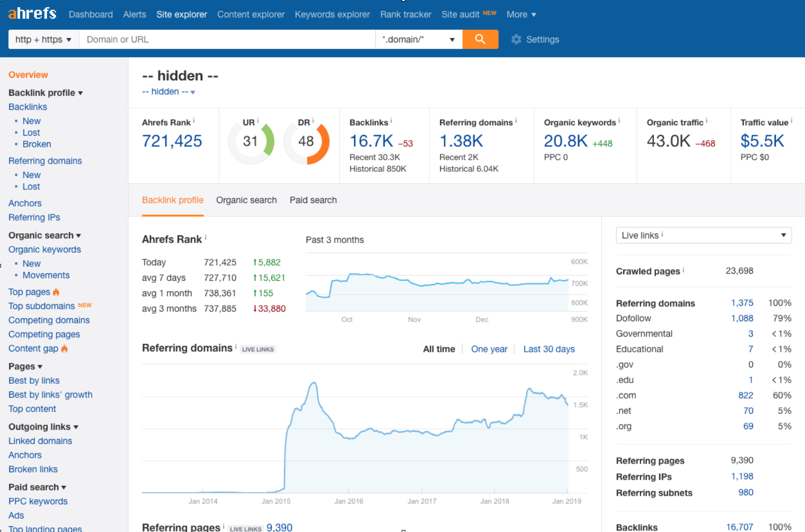Switch to the Organic search tab
This screenshot has width=805, height=532.
[x=246, y=200]
